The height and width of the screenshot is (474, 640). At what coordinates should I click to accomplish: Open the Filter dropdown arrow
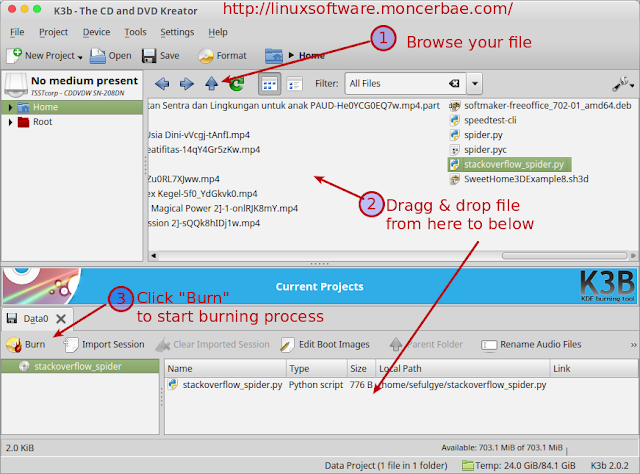tap(475, 84)
